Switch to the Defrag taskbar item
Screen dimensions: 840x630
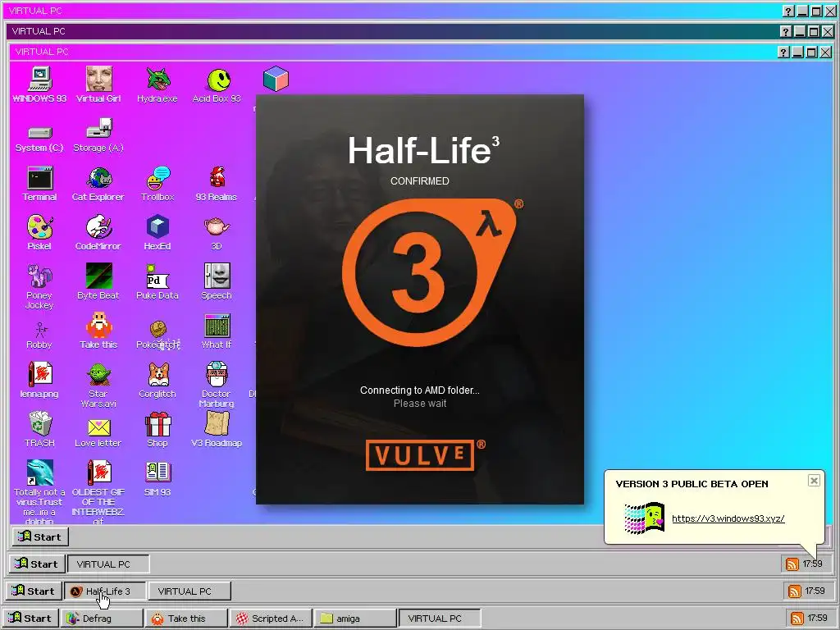coord(102,618)
